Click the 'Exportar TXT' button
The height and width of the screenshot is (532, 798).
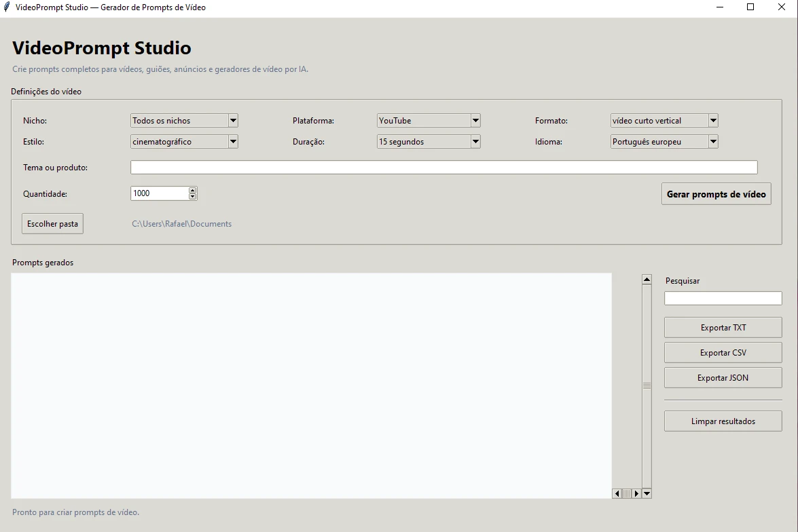(723, 328)
